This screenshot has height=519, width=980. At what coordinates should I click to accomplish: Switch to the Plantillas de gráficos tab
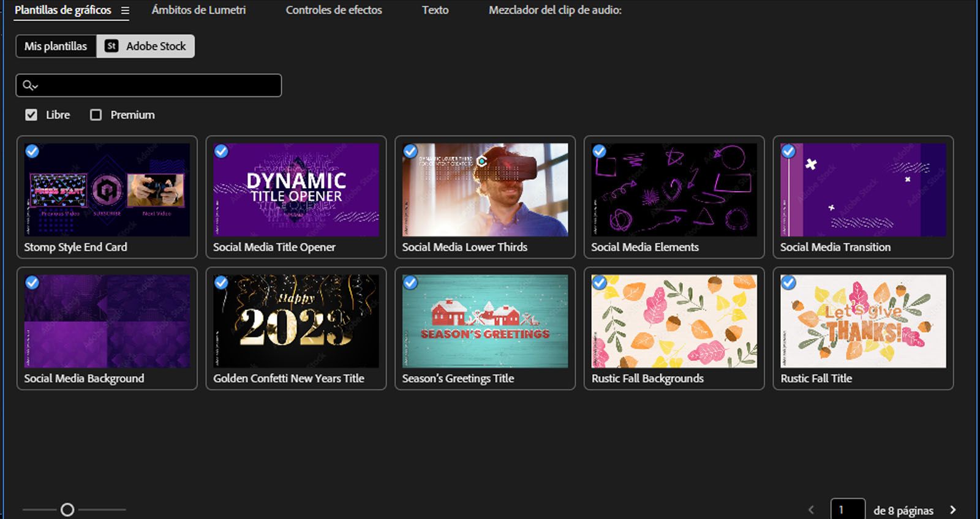[x=63, y=10]
